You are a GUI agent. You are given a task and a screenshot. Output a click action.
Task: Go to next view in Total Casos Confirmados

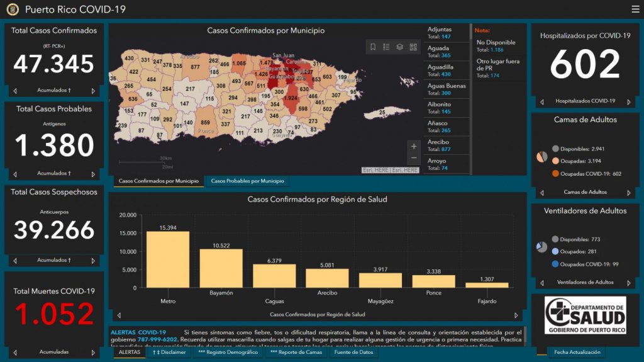[x=93, y=91]
